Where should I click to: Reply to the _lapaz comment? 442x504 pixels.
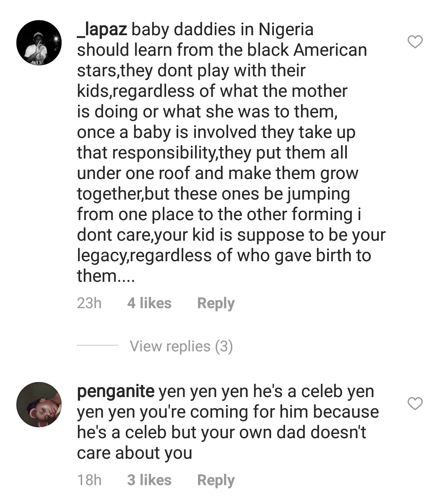(x=216, y=303)
